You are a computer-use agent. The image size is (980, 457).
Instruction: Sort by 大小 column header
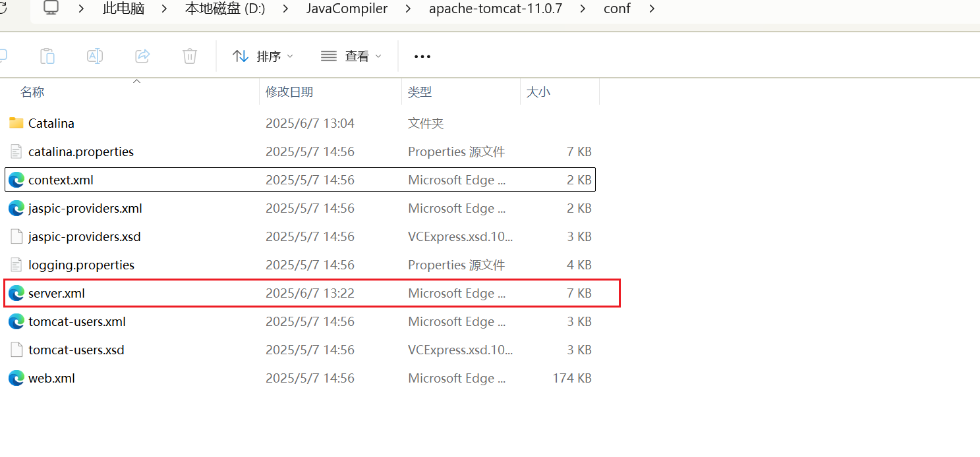pyautogui.click(x=538, y=92)
